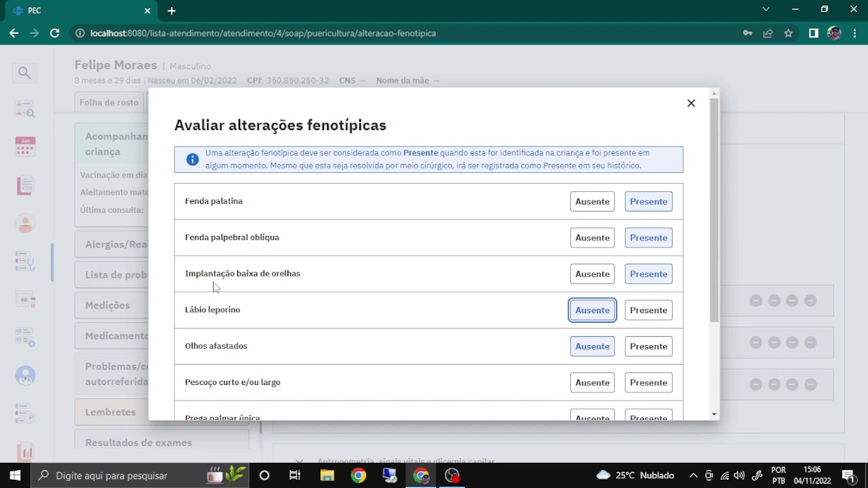Click the dialog scrollbar down arrow
Image resolution: width=868 pixels, height=488 pixels.
pos(714,414)
